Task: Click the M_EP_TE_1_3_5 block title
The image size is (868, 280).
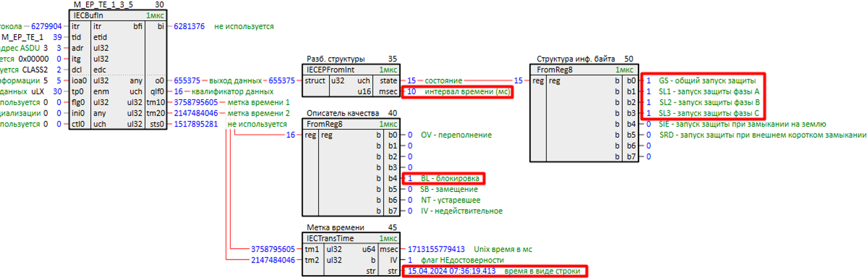Action: [x=102, y=4]
